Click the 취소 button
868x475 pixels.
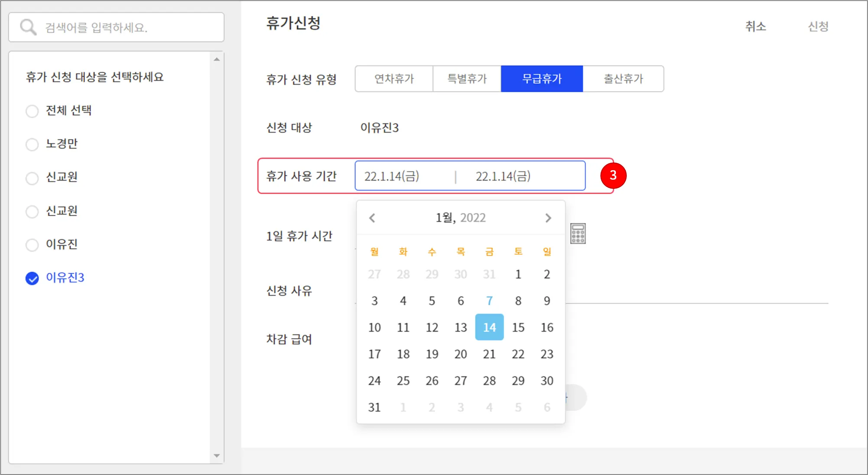point(755,26)
